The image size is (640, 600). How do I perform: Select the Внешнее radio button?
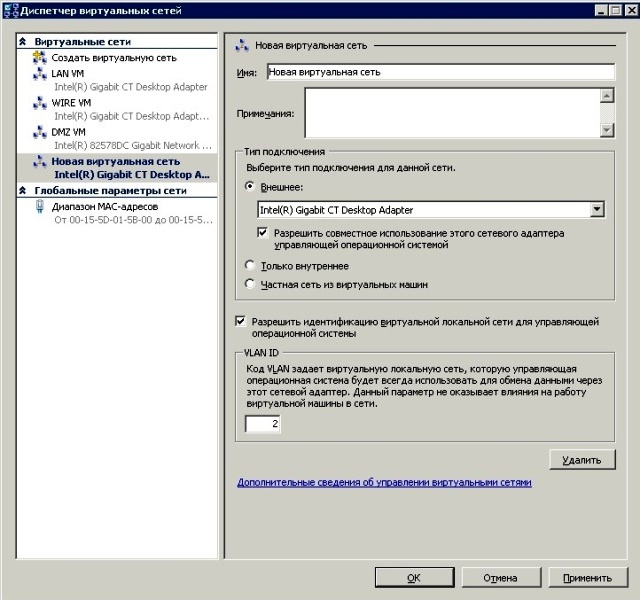[249, 186]
